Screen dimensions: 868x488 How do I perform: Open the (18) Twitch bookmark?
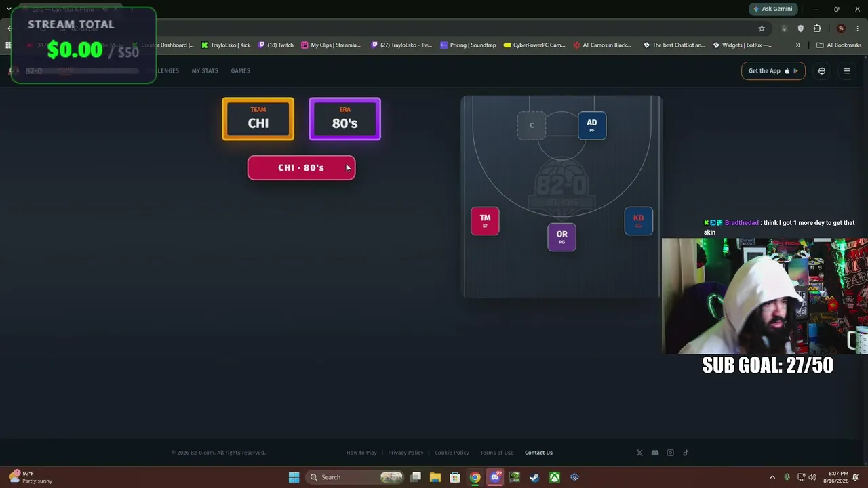coord(276,45)
